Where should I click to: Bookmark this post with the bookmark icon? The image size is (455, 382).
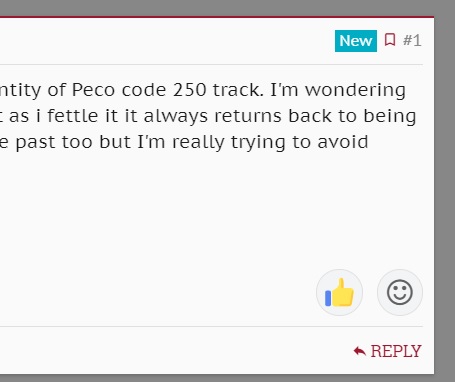390,40
